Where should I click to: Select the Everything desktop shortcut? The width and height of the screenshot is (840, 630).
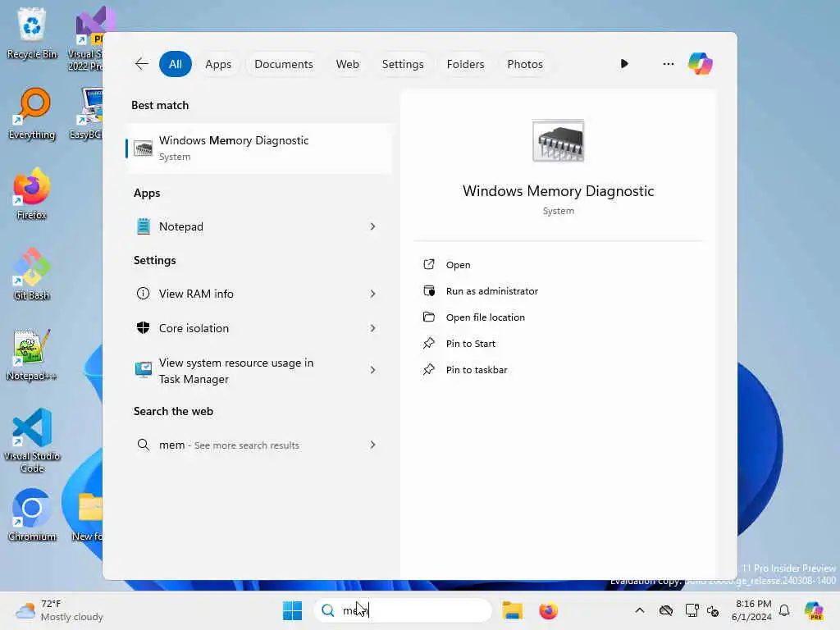click(32, 113)
